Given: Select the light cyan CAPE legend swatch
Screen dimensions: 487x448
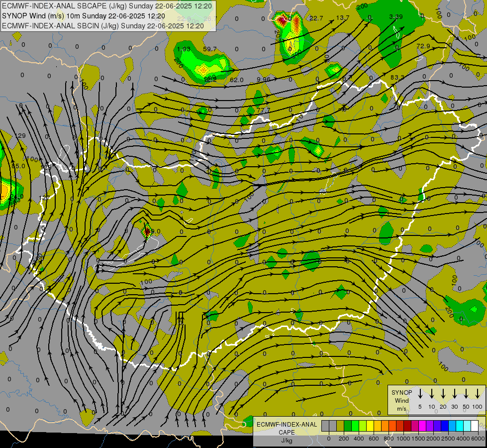Looking at the screenshot, I should point(467,426).
